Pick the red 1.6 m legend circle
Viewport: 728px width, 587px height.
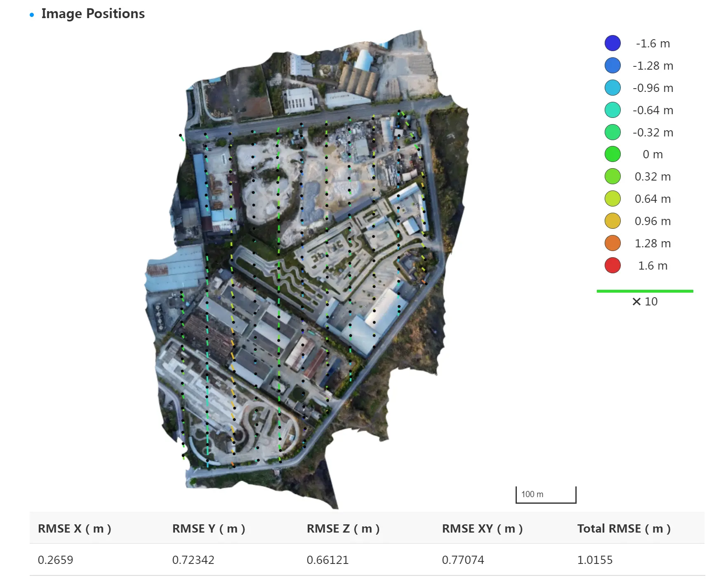[613, 265]
